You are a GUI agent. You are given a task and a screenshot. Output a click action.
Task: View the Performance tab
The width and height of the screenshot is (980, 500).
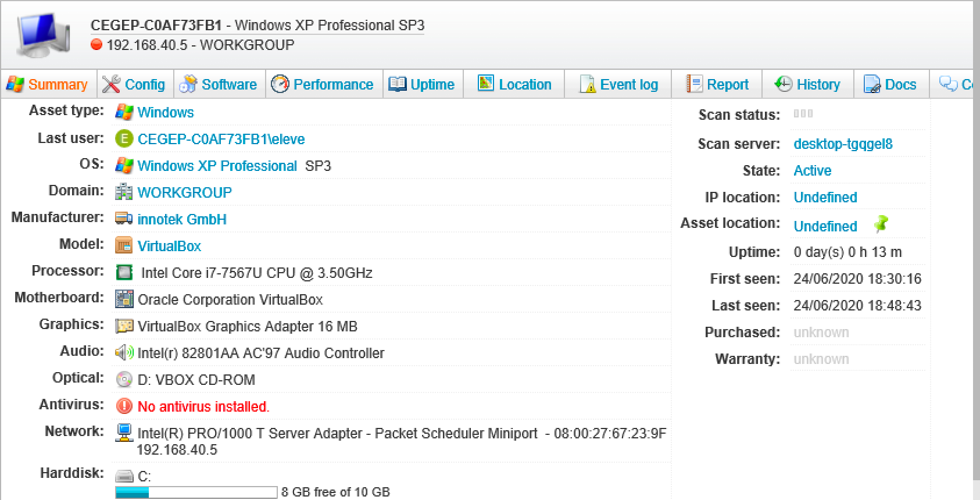tap(323, 84)
